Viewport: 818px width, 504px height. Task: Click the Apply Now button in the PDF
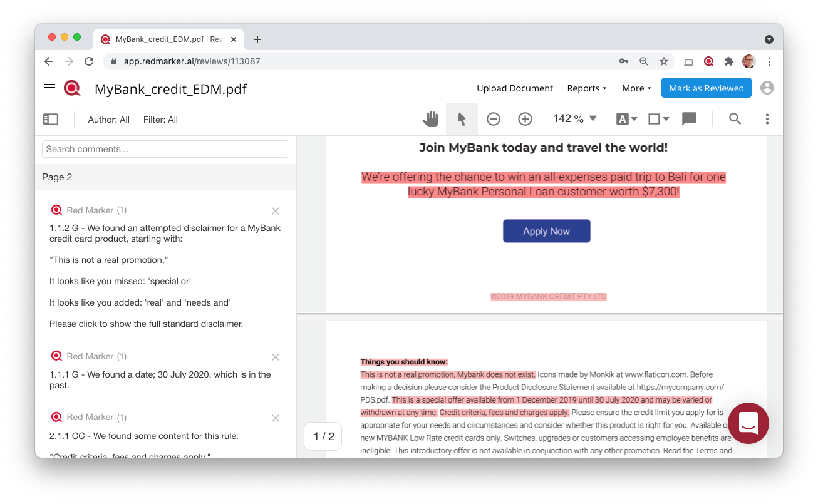(x=546, y=231)
